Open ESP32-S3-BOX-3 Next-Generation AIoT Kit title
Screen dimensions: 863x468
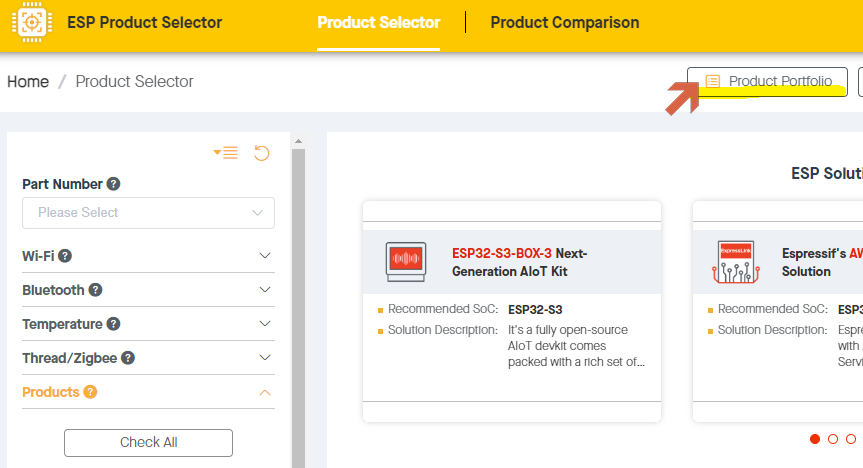click(520, 262)
